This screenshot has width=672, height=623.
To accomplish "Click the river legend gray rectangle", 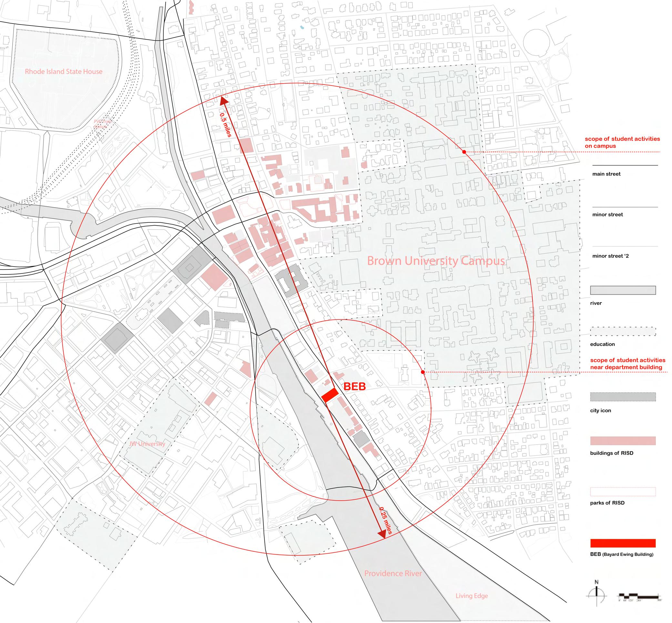I will [623, 290].
